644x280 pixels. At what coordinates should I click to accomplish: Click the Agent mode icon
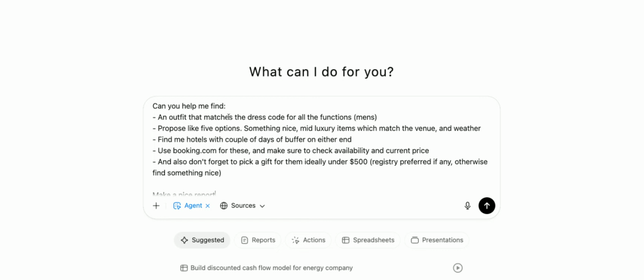pyautogui.click(x=177, y=206)
